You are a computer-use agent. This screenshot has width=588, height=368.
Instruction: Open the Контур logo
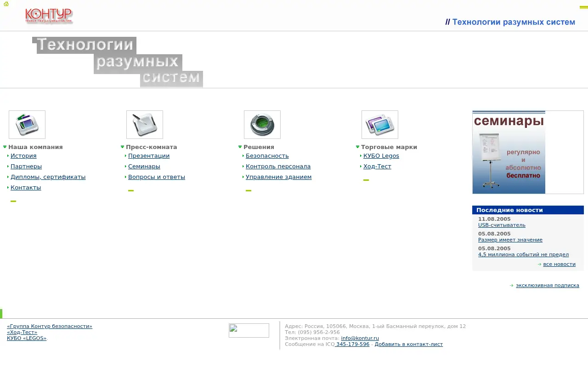point(49,16)
